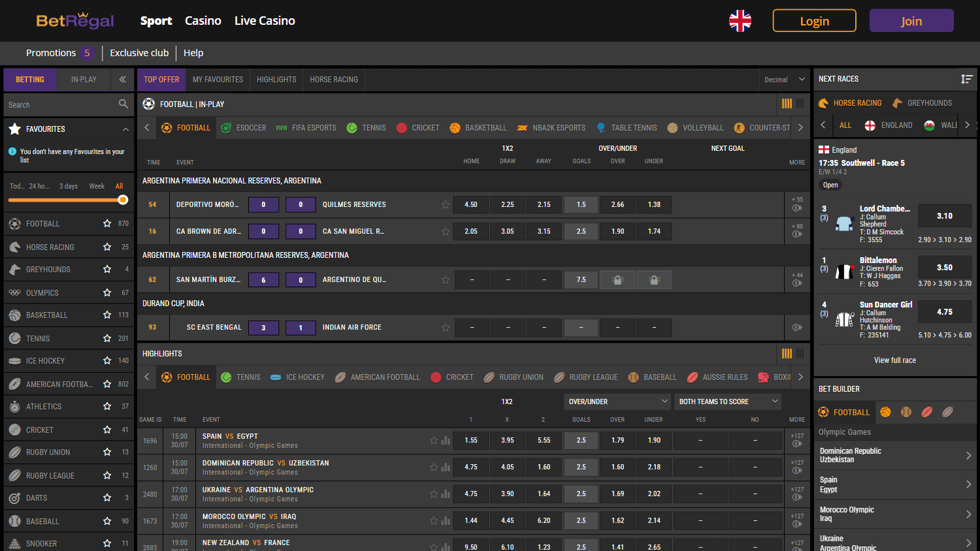View full race for Southwell
This screenshot has height=551, width=980.
pyautogui.click(x=895, y=360)
